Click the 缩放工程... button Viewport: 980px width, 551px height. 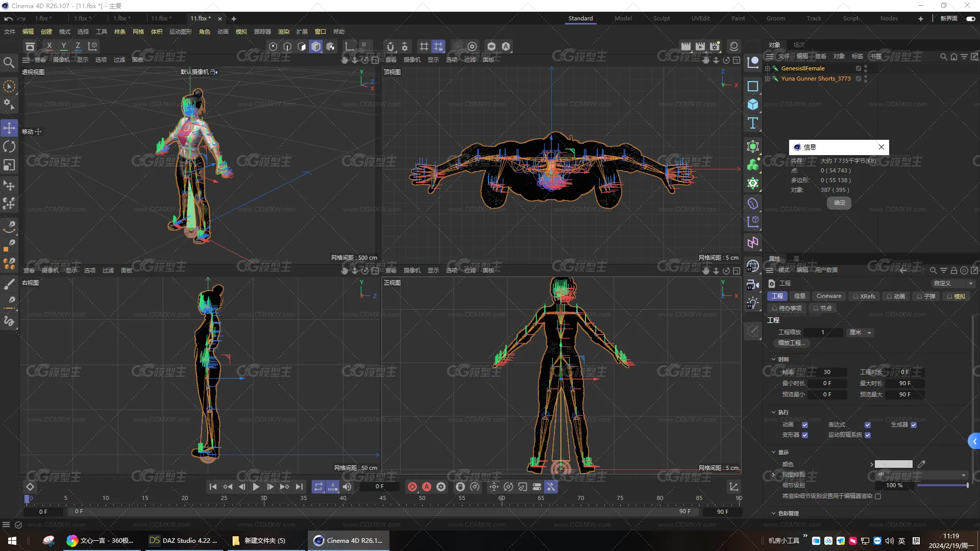pos(791,343)
